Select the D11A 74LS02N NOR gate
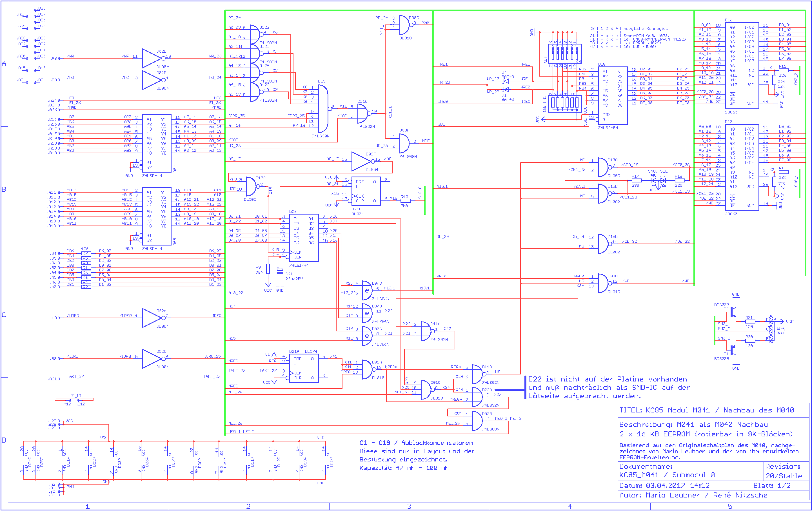Image resolution: width=812 pixels, height=511 pixels. 428,331
